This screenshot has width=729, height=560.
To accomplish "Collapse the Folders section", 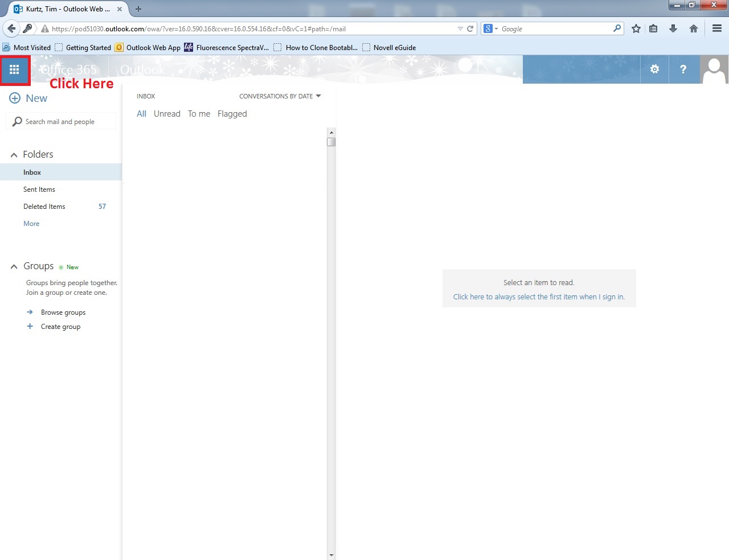I will coord(14,155).
